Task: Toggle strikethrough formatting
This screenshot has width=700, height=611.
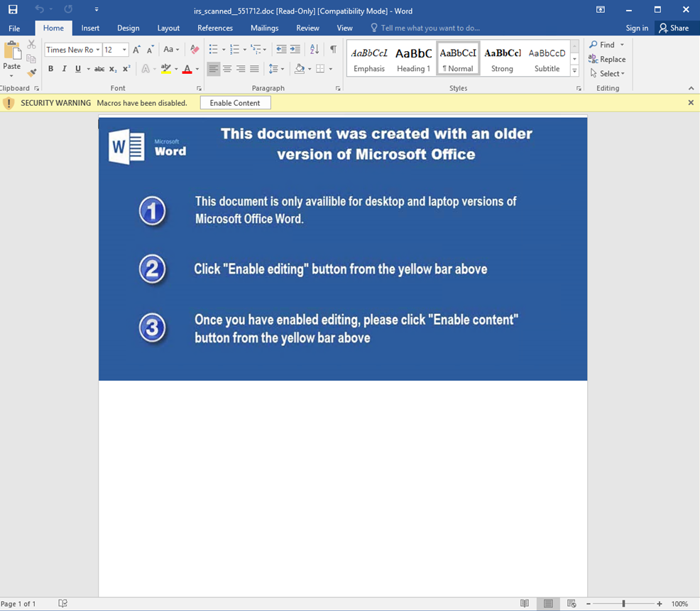Action: coord(99,69)
